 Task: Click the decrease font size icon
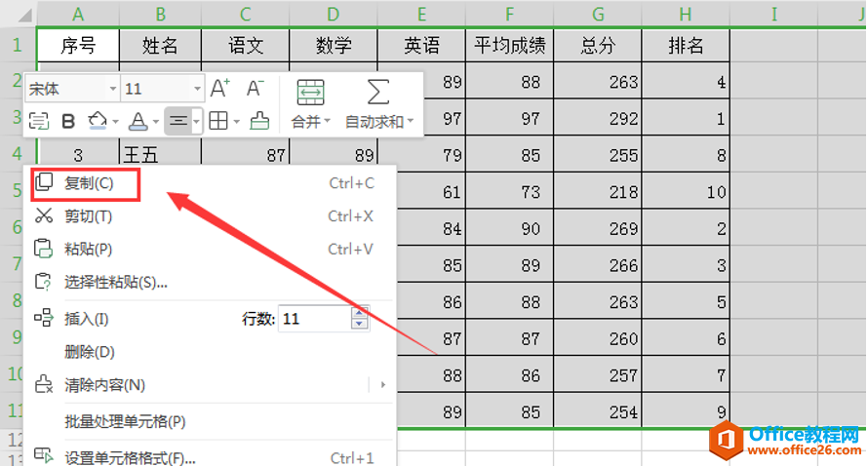pos(255,89)
